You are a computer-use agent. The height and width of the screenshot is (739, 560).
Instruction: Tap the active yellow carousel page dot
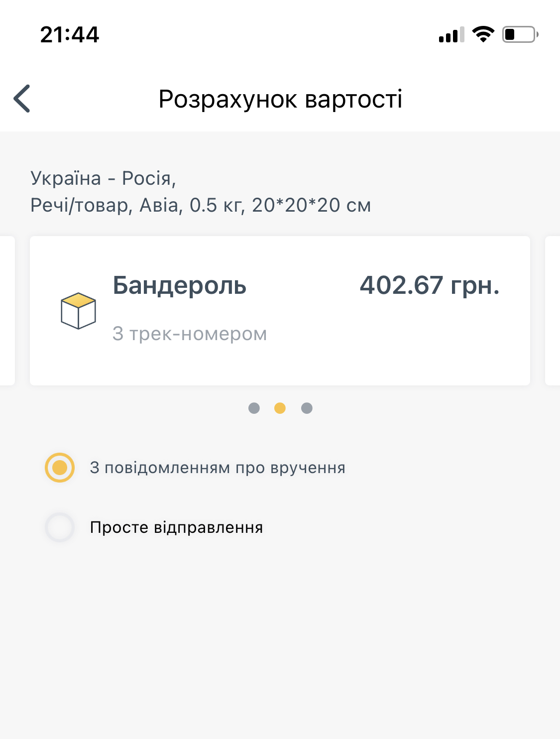pos(280,408)
